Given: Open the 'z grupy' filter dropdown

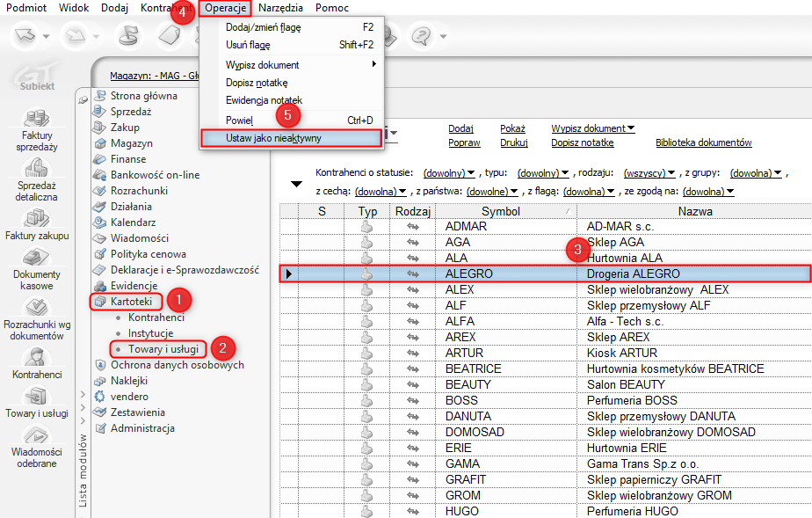Looking at the screenshot, I should 756,173.
